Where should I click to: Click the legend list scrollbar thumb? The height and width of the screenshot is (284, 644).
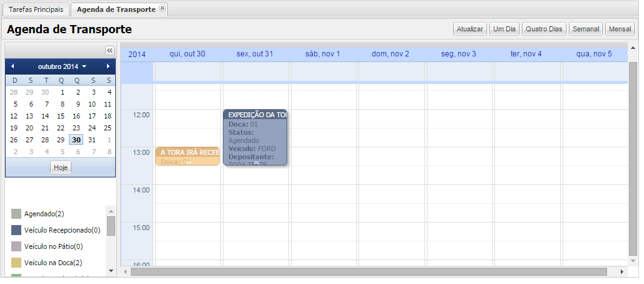111,226
